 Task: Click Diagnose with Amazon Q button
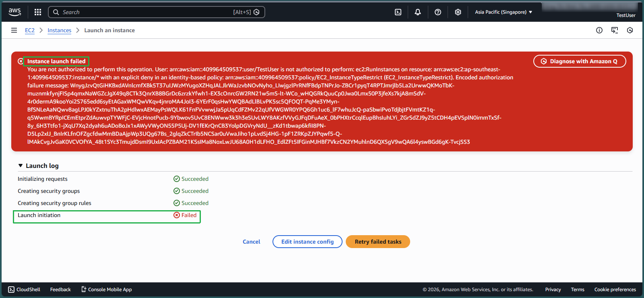[x=580, y=61]
